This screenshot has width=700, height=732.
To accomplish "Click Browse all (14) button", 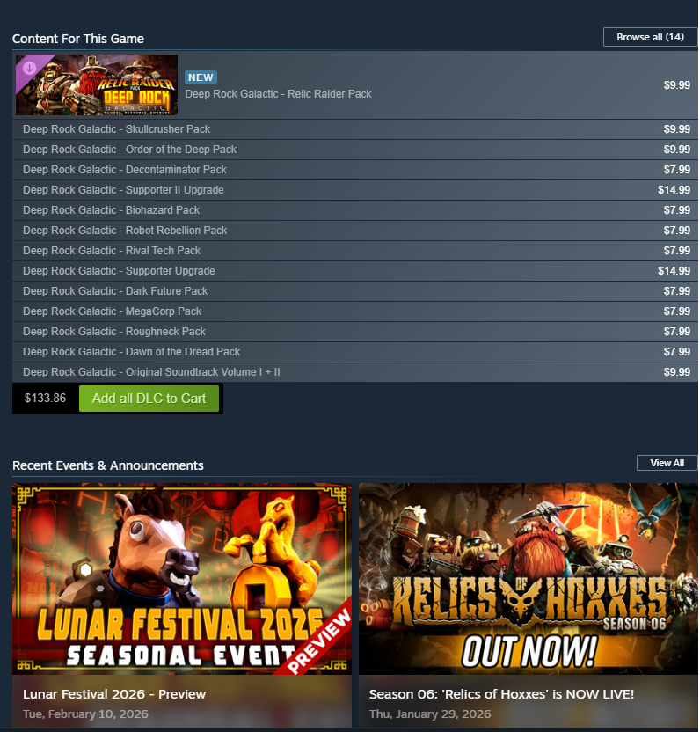I will (x=650, y=37).
